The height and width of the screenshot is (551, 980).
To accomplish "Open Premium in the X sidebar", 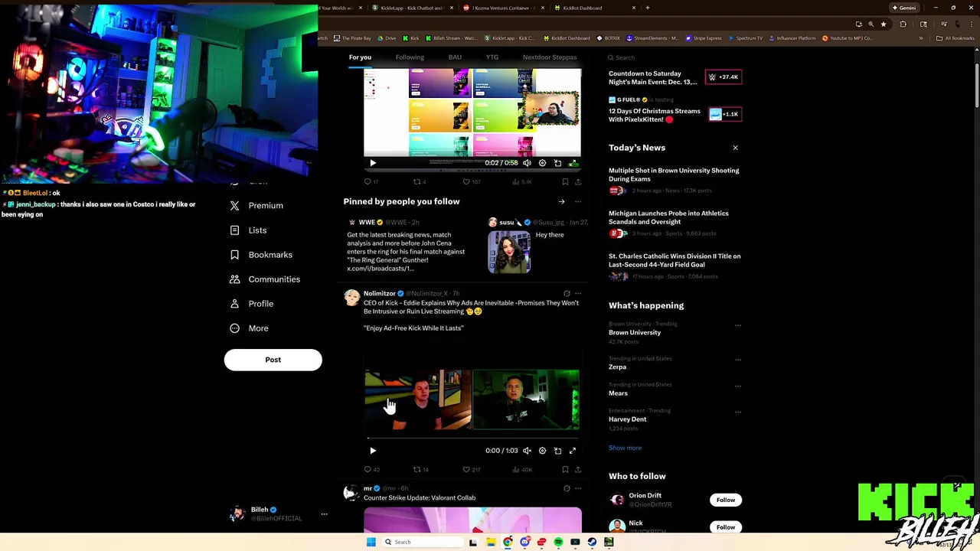I will [257, 206].
